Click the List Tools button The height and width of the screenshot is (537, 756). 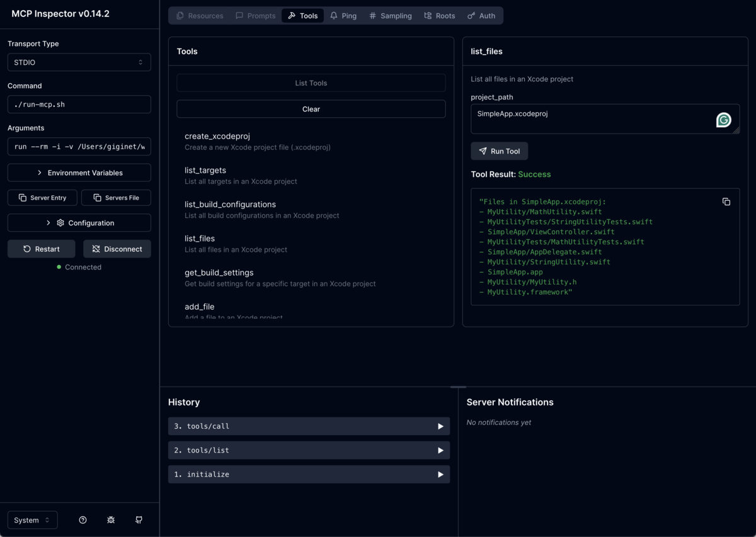[x=311, y=83]
